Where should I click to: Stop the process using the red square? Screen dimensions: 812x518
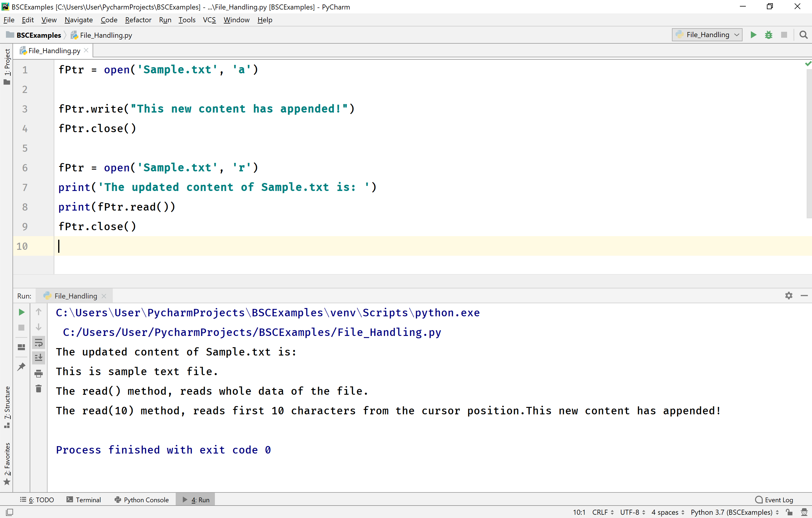point(784,35)
